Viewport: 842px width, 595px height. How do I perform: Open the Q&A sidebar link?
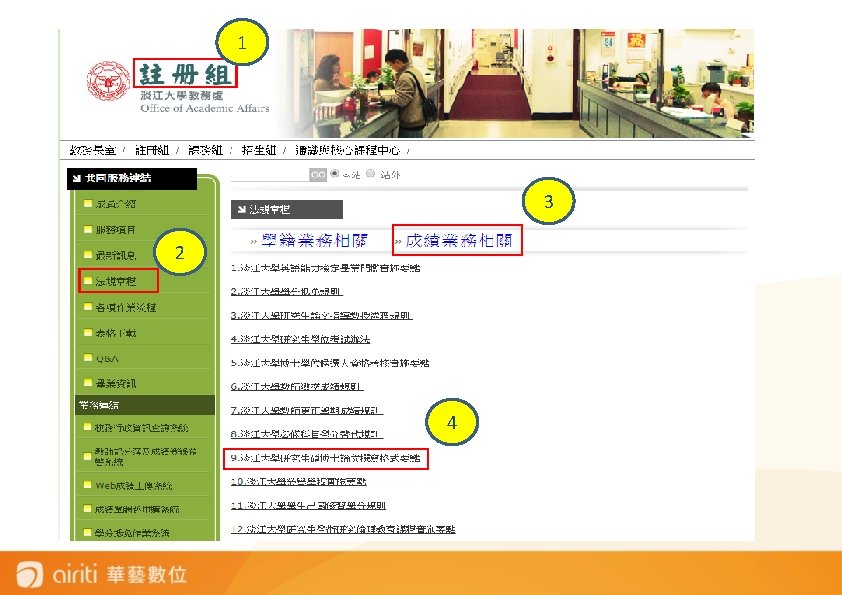pyautogui.click(x=107, y=358)
